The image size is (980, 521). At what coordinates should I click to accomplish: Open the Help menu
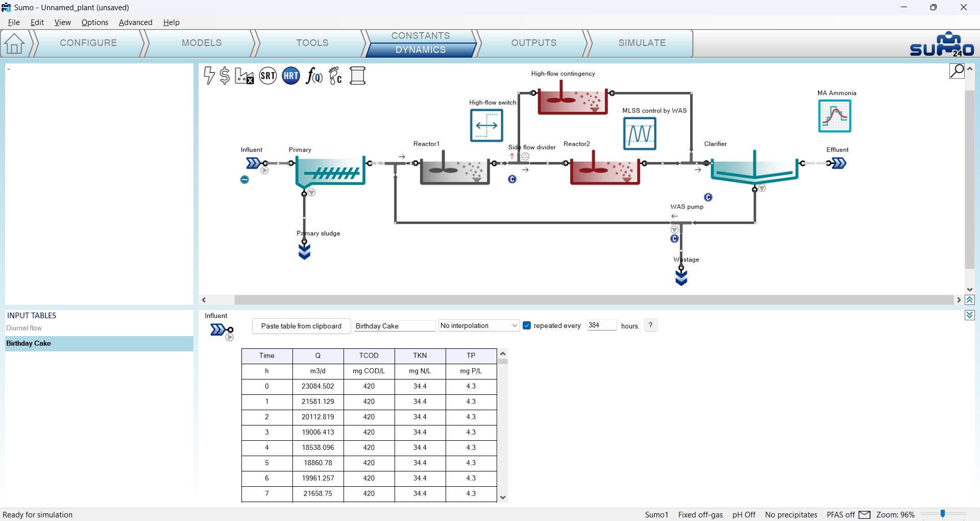(171, 22)
